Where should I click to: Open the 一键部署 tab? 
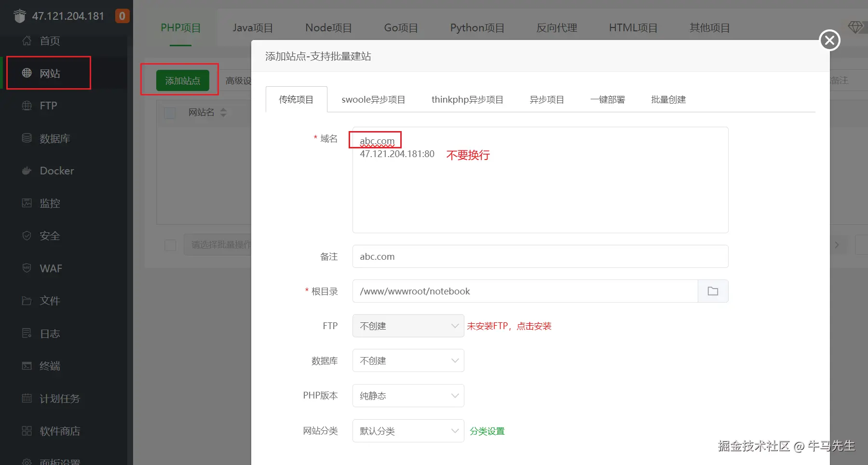(x=608, y=99)
